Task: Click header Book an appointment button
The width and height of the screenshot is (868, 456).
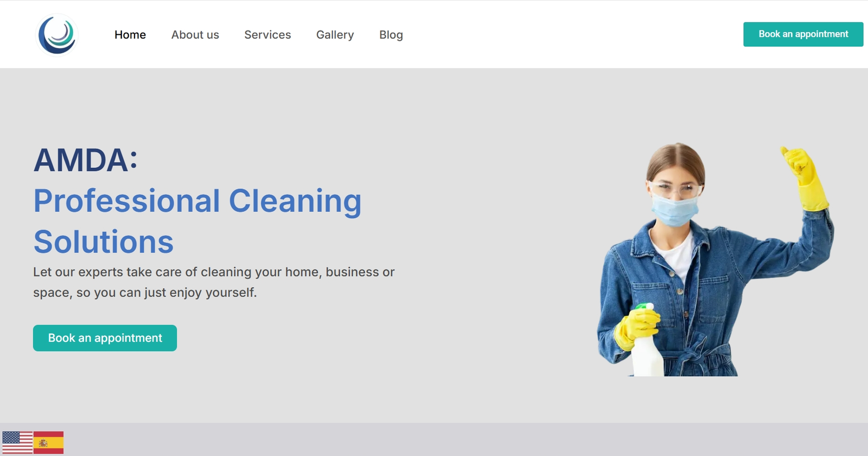Action: coord(803,34)
